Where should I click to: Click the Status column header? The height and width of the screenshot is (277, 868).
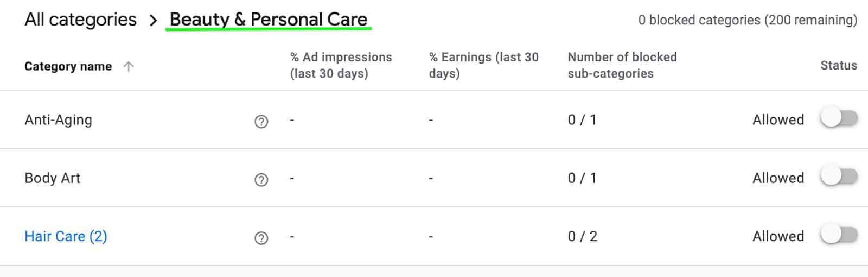(838, 65)
